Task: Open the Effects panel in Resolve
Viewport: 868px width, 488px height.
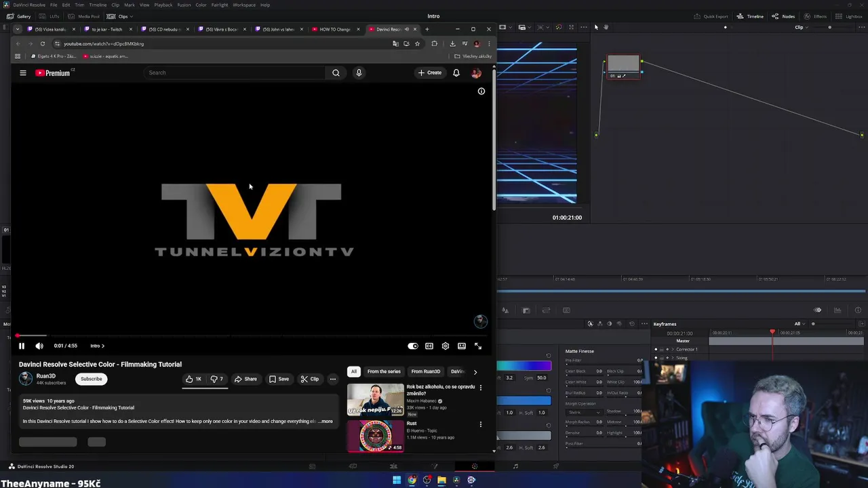Action: point(816,16)
